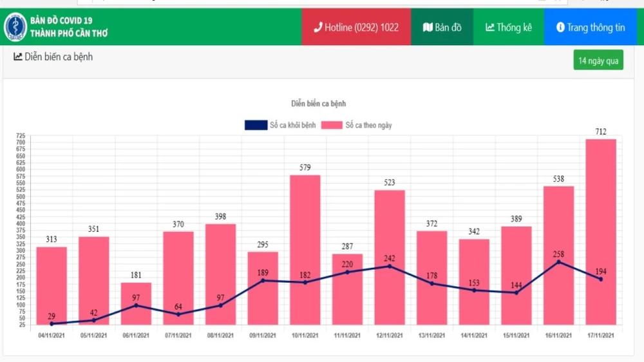Click the map icon in the navbar
Viewport: 644px width, 362px height.
coord(428,27)
